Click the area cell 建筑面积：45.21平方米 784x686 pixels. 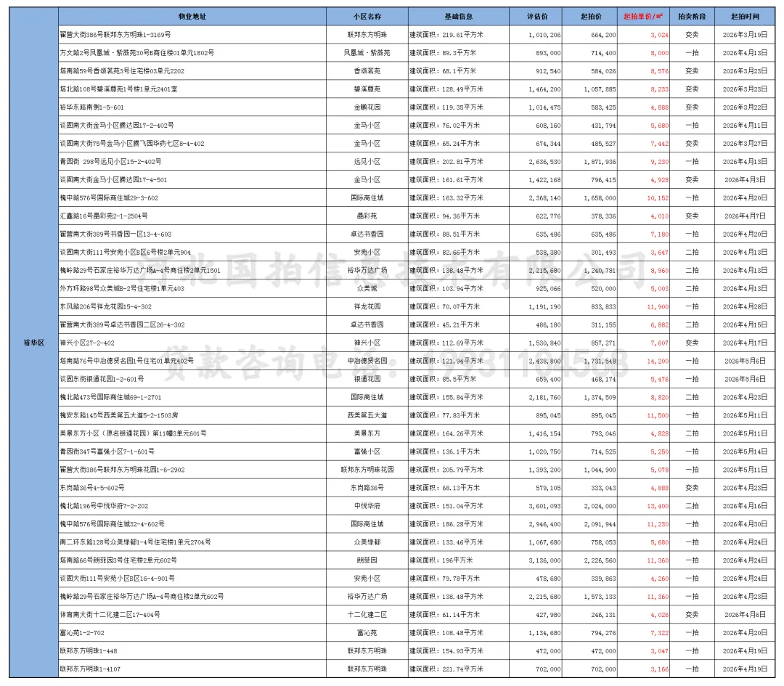point(459,325)
